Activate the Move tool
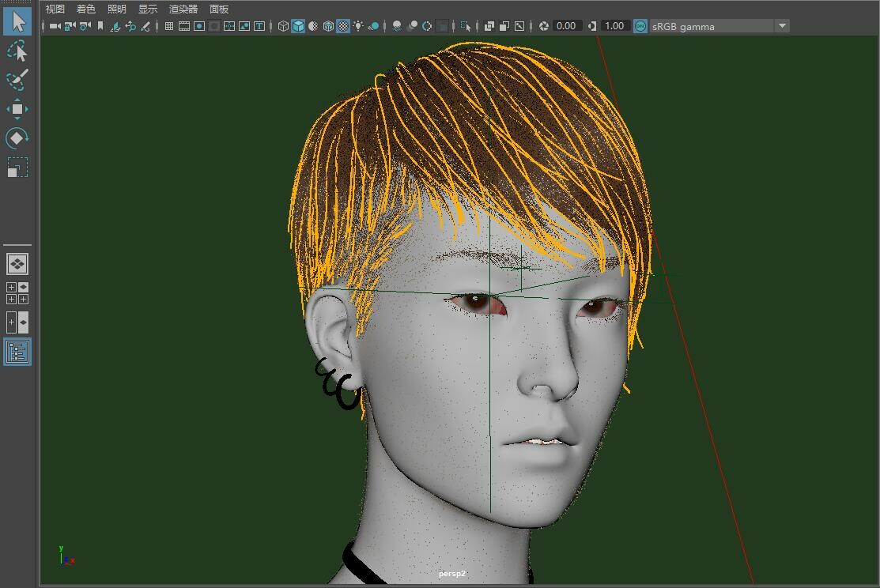880x588 pixels. [17, 109]
